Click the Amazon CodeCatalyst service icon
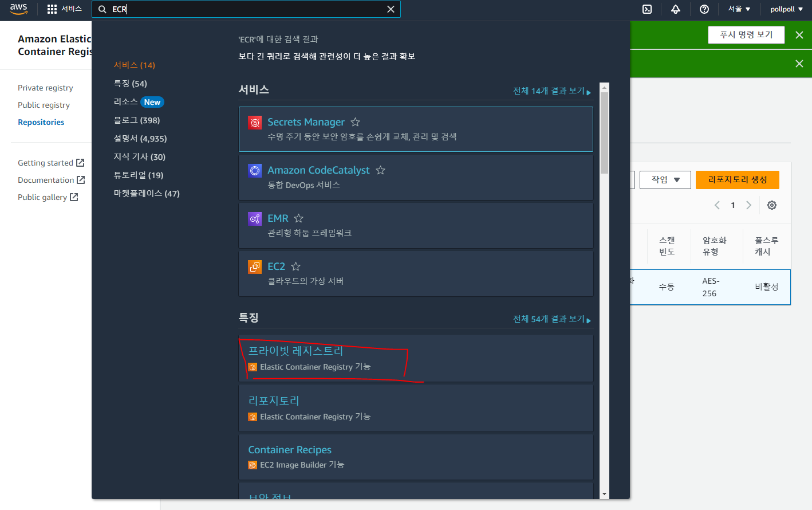The image size is (812, 510). click(255, 171)
